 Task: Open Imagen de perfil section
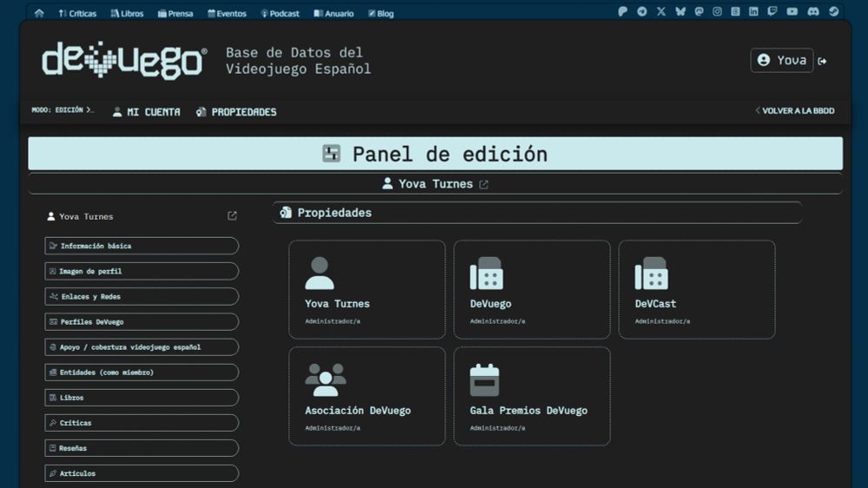click(141, 272)
